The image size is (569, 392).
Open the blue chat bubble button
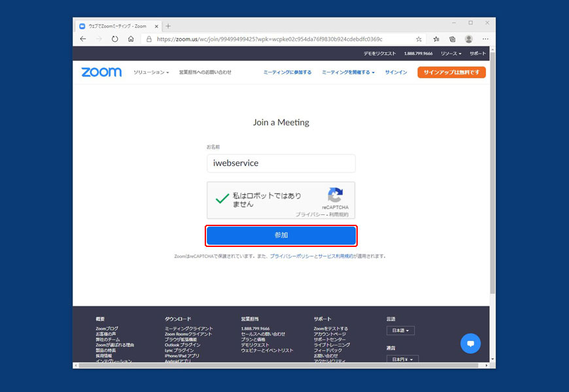[x=470, y=343]
